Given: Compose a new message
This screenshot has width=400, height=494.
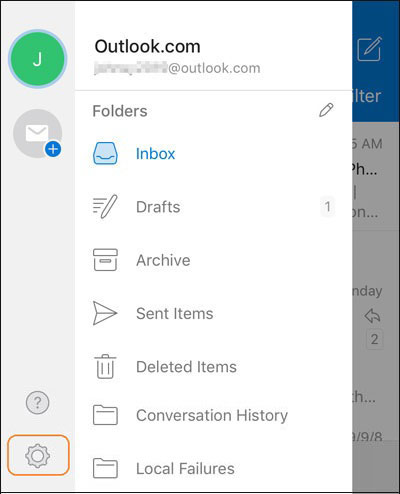Looking at the screenshot, I should pyautogui.click(x=369, y=49).
